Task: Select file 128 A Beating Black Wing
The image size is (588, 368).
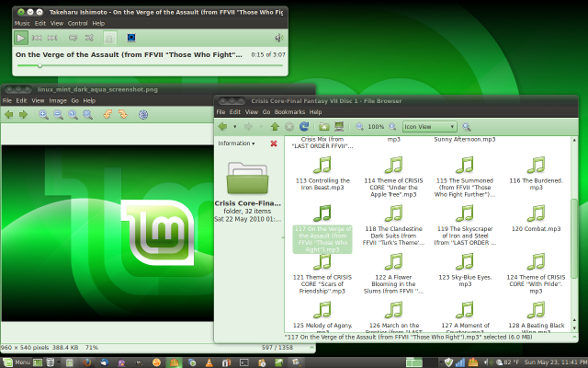Action: pyautogui.click(x=536, y=316)
